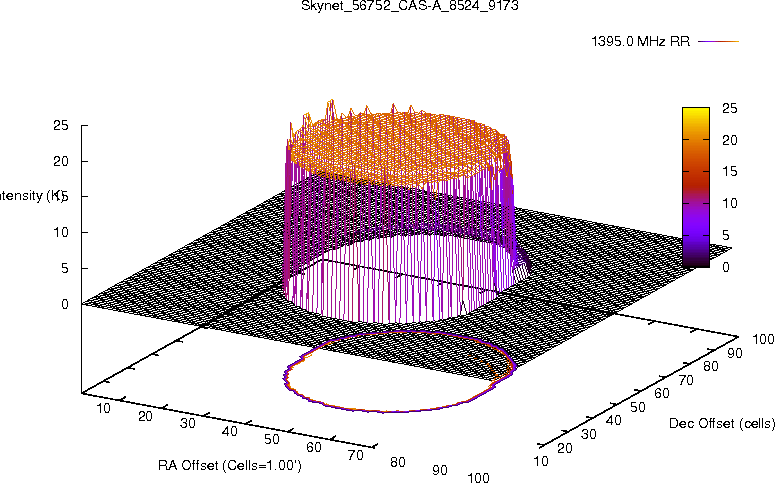Click the Intensity axis tick label 10

[x=61, y=232]
